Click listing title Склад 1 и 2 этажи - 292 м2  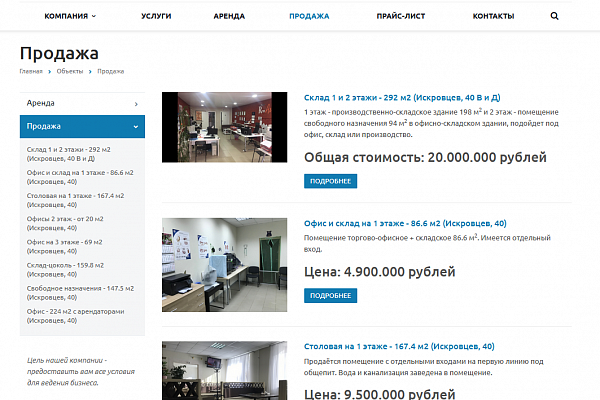[x=402, y=98]
